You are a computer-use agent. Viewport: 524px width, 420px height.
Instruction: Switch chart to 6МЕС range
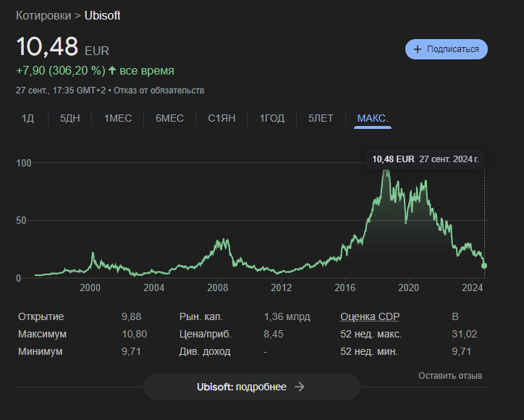point(170,118)
